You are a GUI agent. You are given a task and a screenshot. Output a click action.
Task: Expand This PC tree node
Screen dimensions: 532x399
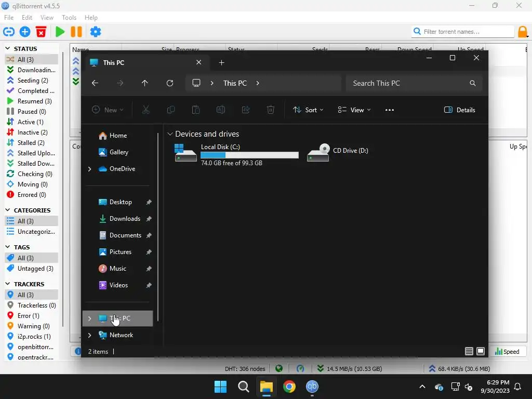(x=89, y=318)
